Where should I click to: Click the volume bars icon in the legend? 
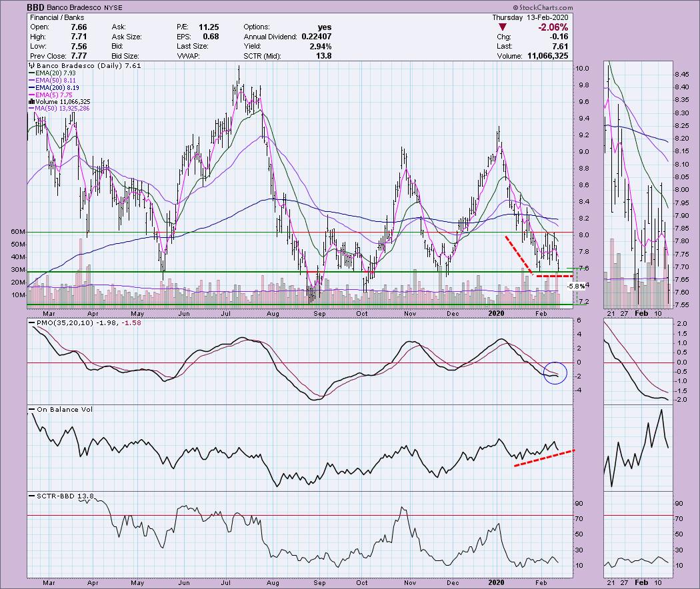pyautogui.click(x=32, y=102)
